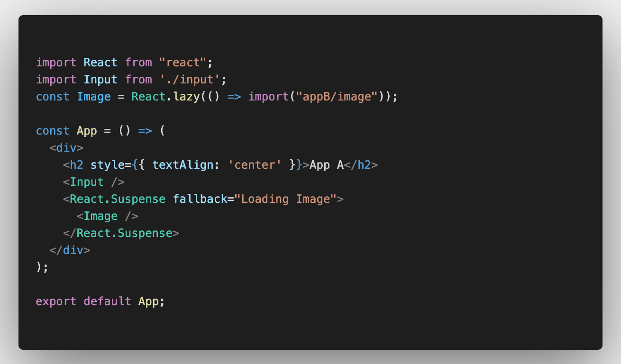Click the fallback attribute name
621x364 pixels.
click(x=200, y=199)
